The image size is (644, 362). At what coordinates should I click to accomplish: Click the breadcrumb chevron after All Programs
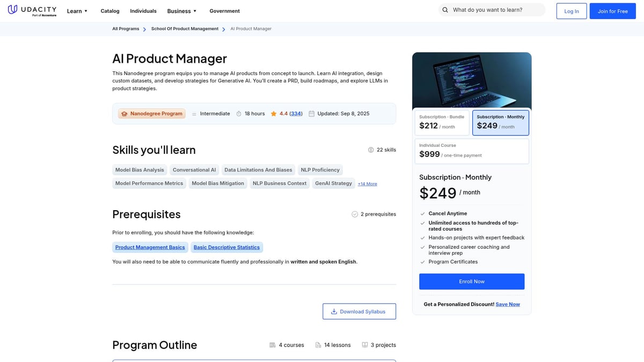click(x=145, y=29)
